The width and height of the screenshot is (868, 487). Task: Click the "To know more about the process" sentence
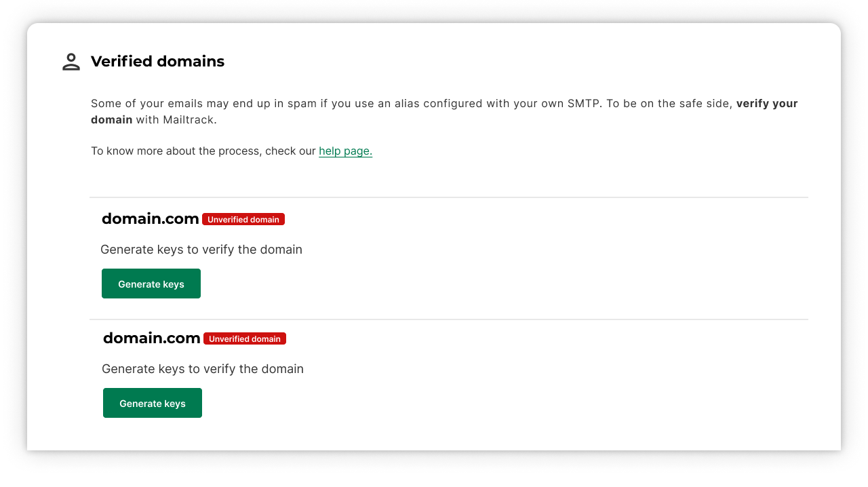pos(203,151)
